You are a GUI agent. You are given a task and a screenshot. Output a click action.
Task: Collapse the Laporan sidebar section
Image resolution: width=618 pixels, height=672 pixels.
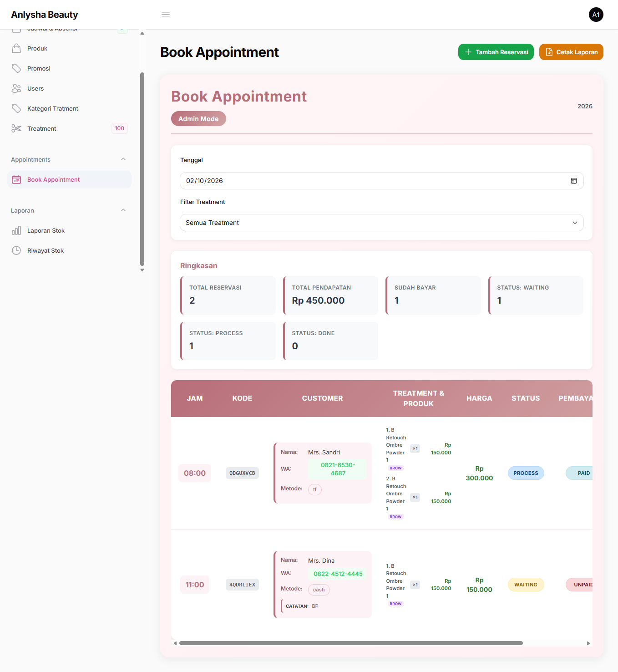[123, 210]
